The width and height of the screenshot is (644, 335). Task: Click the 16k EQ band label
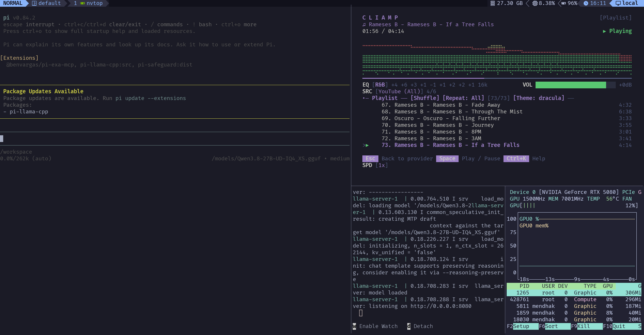pos(482,85)
